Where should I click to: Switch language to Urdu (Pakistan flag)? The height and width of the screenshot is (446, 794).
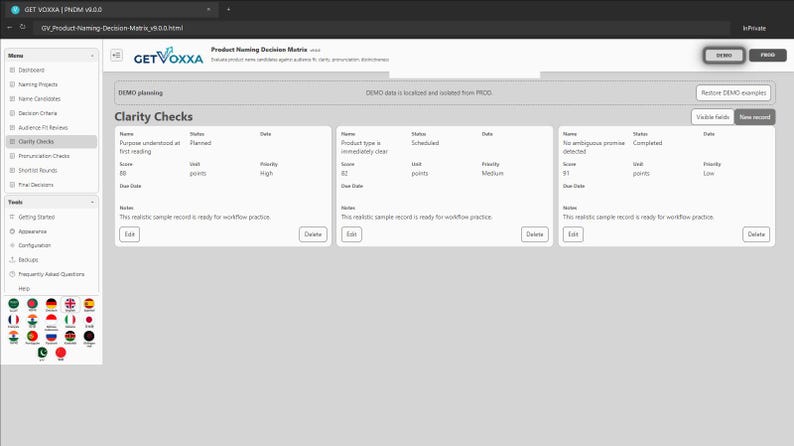tap(43, 353)
